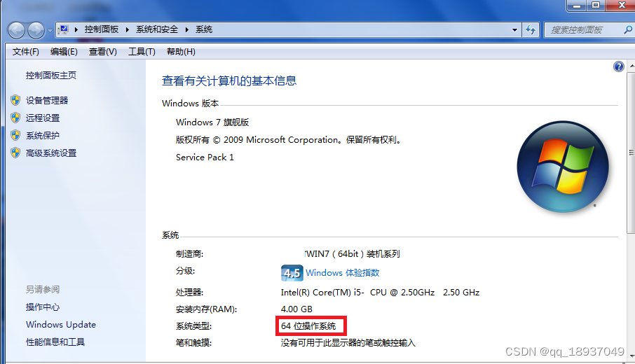The width and height of the screenshot is (635, 364).
Task: Select the 4.00 GB RAM value
Action: (x=296, y=309)
